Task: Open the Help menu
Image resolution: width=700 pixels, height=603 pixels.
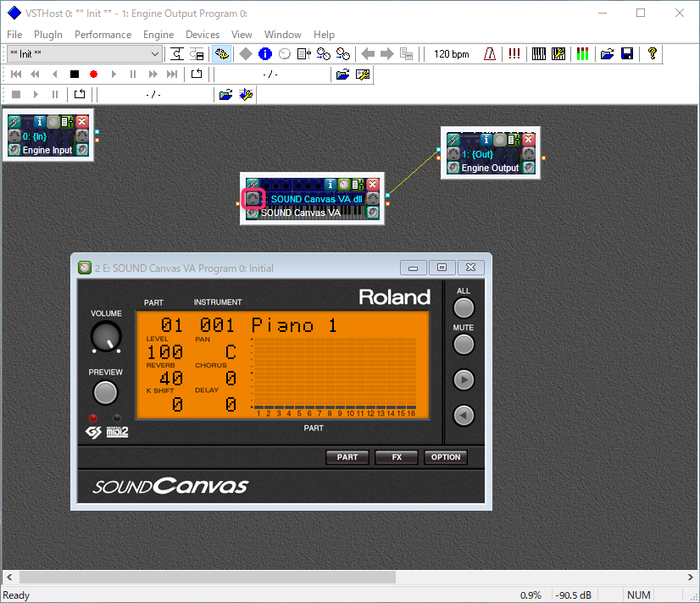Action: [x=324, y=35]
